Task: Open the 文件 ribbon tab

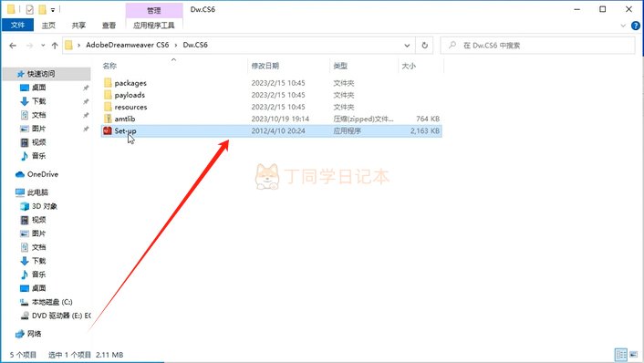Action: tap(17, 25)
